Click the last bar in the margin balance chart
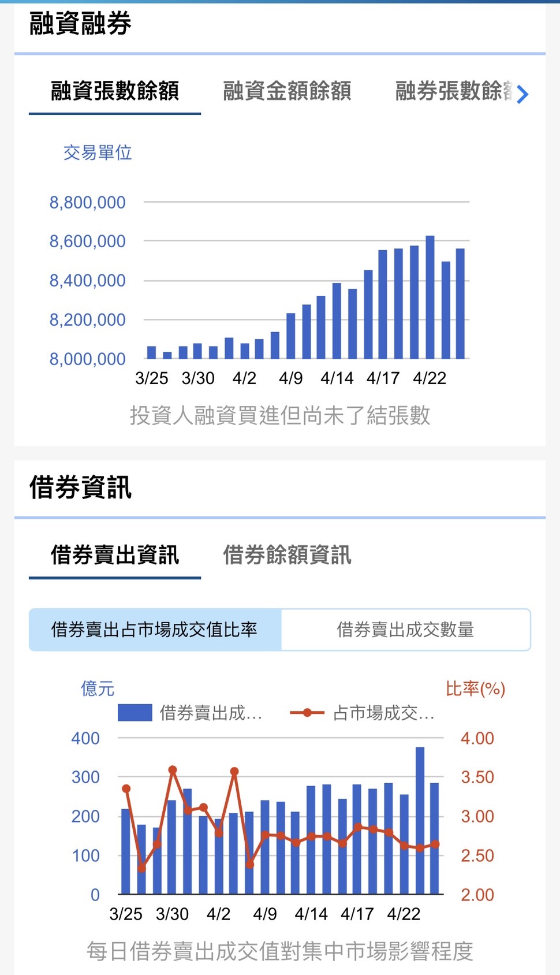This screenshot has width=560, height=975. tap(460, 303)
